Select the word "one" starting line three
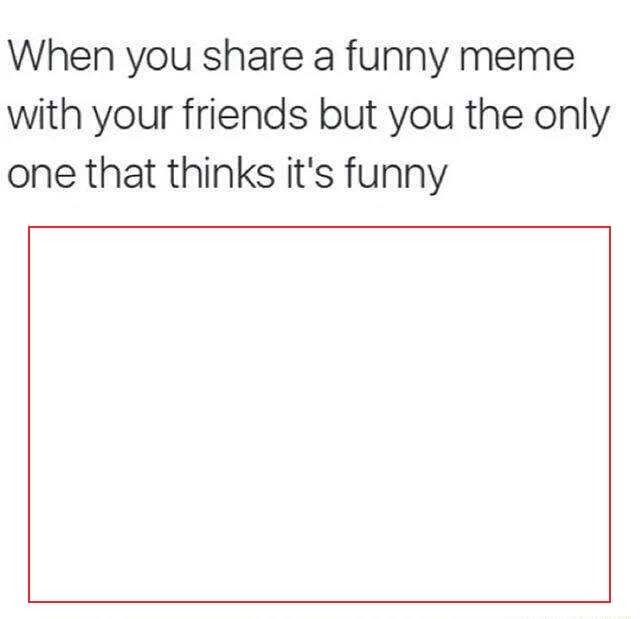 (42, 175)
